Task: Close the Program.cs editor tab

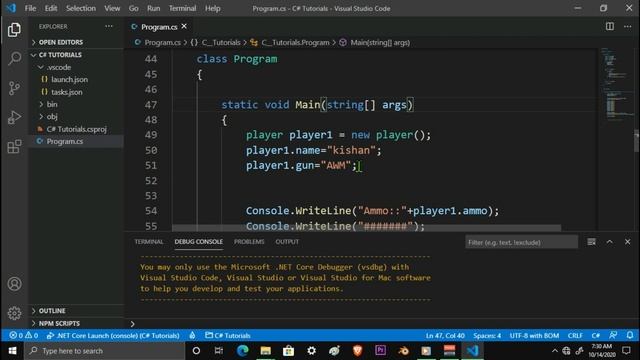Action: (184, 27)
